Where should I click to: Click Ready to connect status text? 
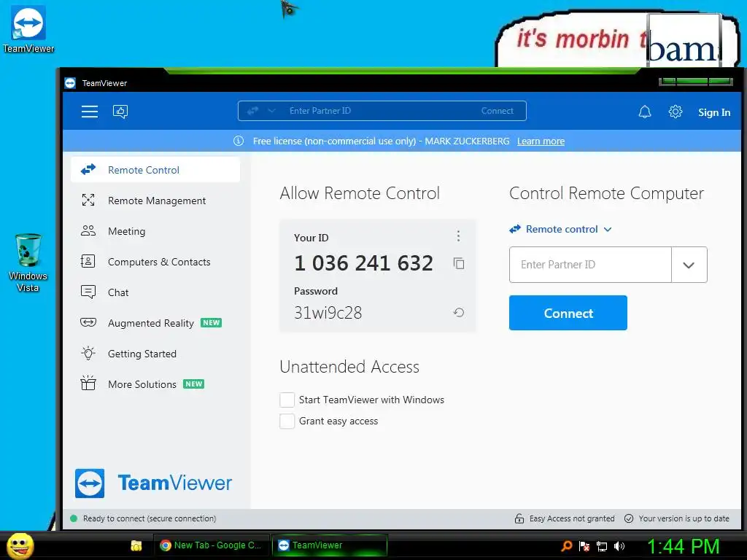[x=149, y=518]
